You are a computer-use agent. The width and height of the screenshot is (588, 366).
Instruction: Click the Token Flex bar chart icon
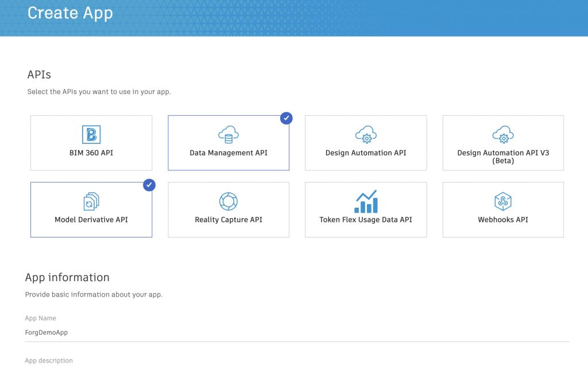[366, 201]
